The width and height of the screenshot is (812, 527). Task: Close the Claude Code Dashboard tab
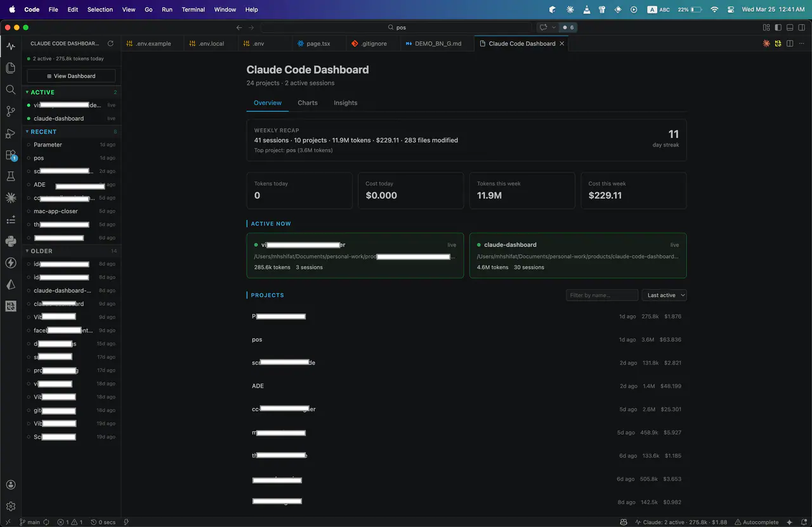click(562, 44)
